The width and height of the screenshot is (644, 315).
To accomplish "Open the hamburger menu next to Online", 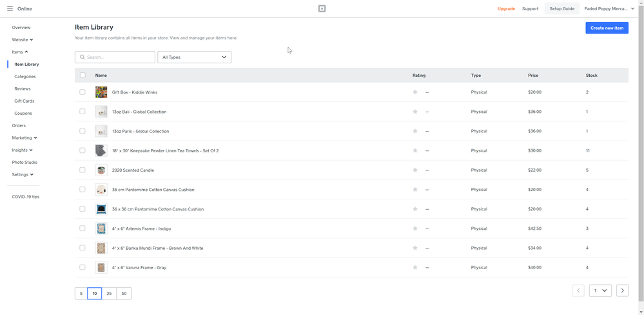I will point(10,9).
